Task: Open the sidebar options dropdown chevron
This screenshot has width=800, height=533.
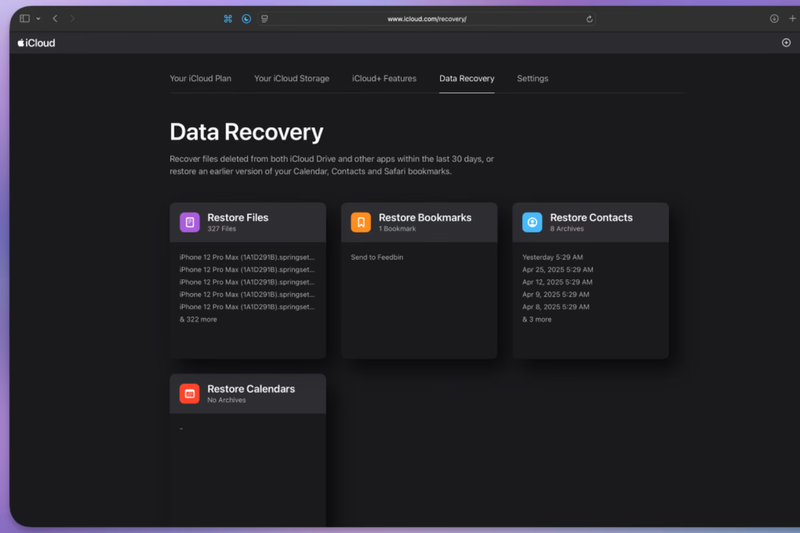Action: [x=38, y=19]
